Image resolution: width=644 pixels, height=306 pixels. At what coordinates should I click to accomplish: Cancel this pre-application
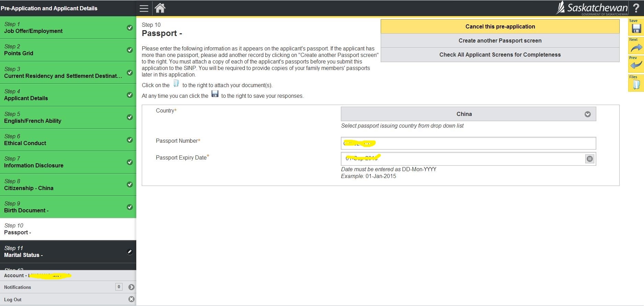coord(500,26)
